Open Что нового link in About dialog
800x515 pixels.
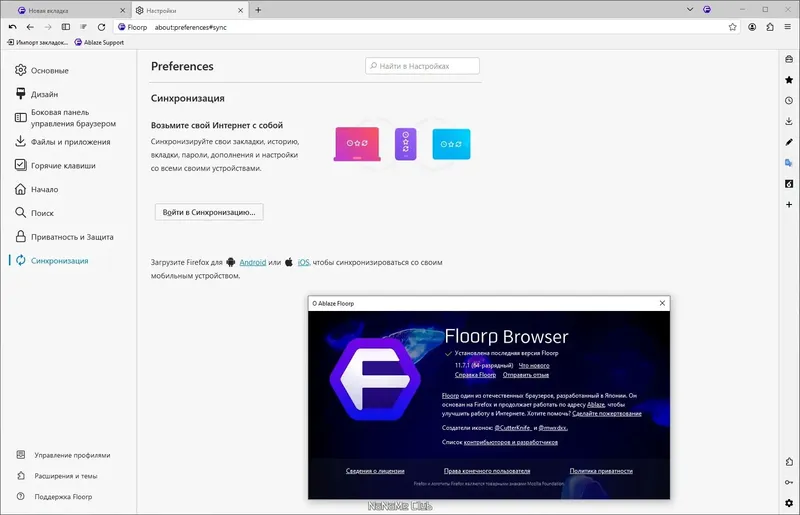(x=534, y=365)
